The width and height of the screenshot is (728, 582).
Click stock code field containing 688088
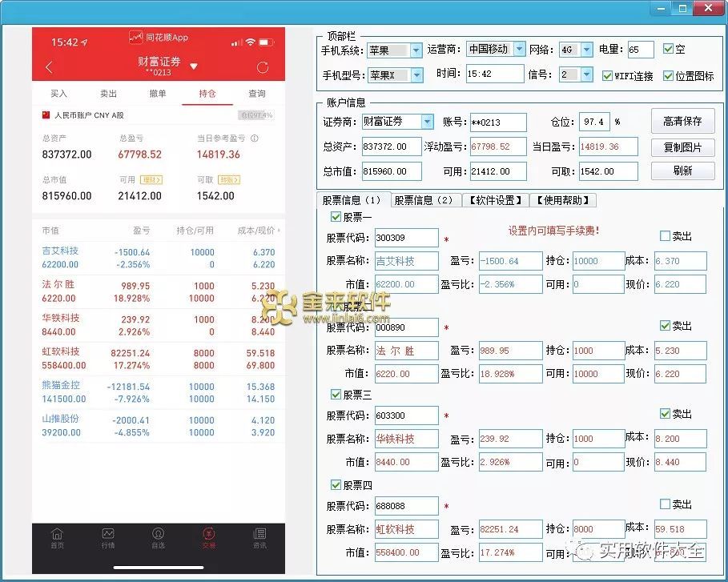click(406, 506)
